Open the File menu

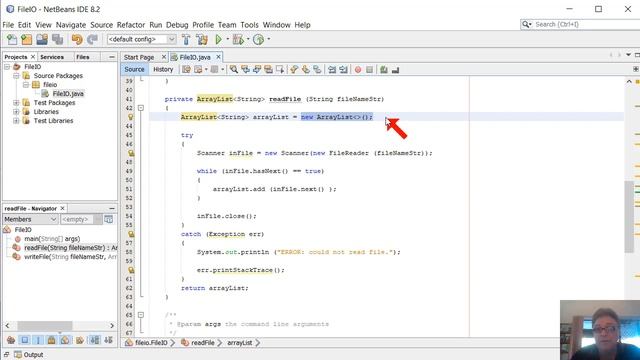point(8,25)
